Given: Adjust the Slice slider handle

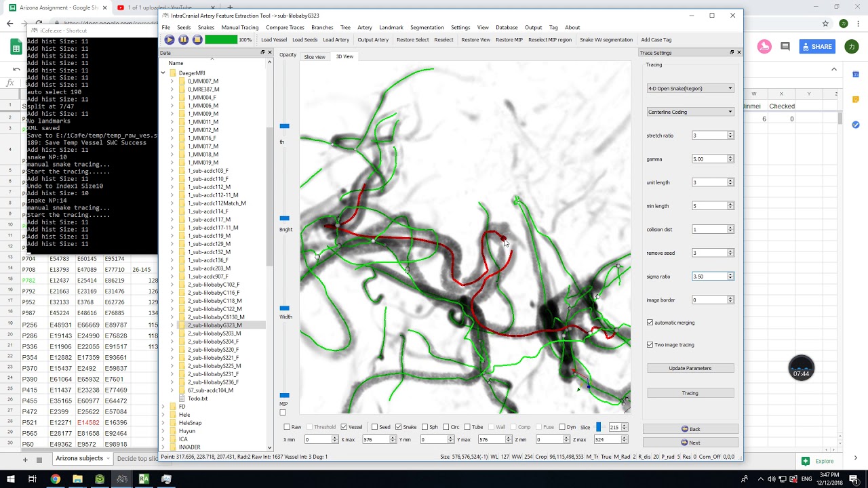Looking at the screenshot, I should 598,427.
